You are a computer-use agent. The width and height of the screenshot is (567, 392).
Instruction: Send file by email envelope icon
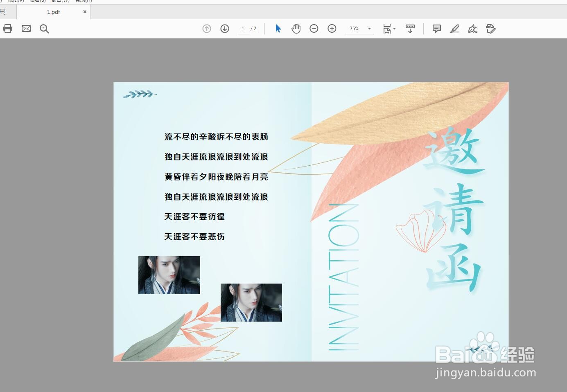(x=26, y=28)
